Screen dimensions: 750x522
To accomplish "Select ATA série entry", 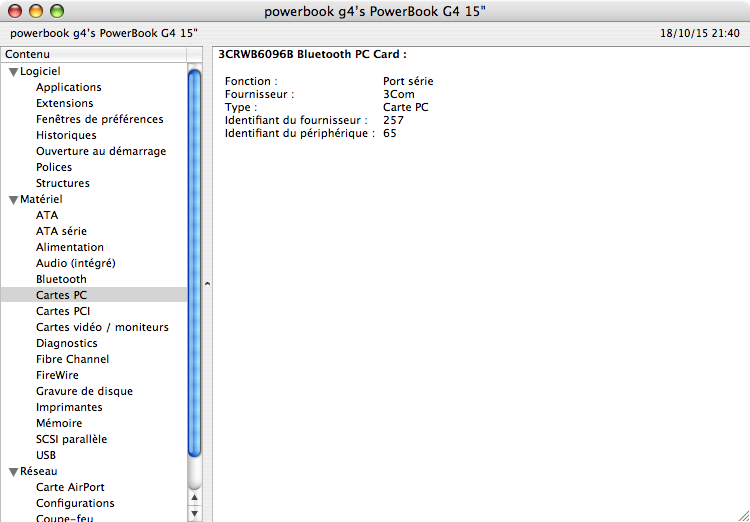I will point(61,231).
